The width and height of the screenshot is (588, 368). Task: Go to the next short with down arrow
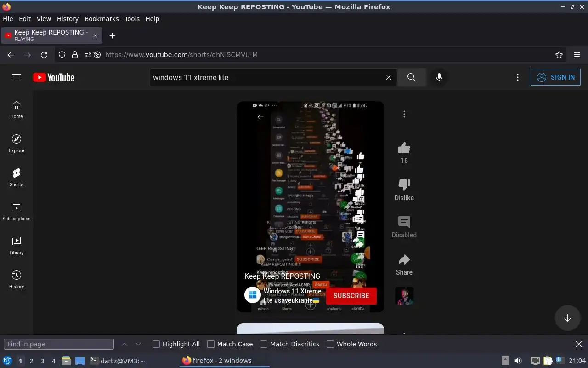[x=568, y=318]
